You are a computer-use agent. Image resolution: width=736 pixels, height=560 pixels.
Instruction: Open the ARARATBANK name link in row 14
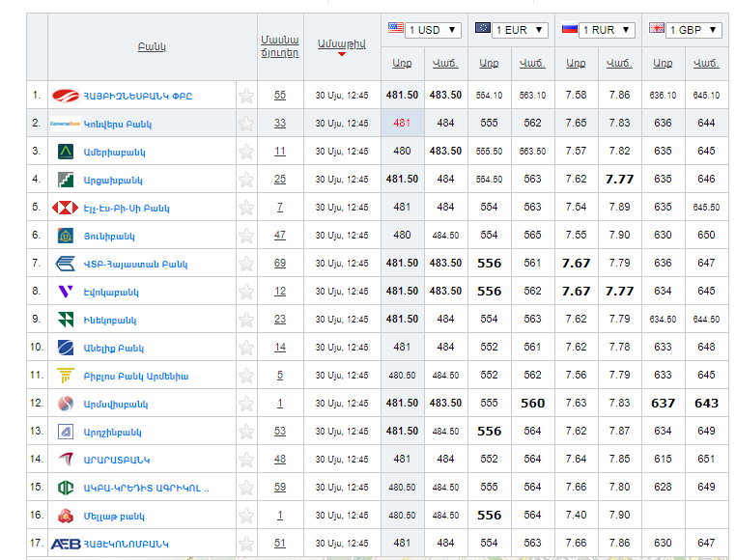117,460
